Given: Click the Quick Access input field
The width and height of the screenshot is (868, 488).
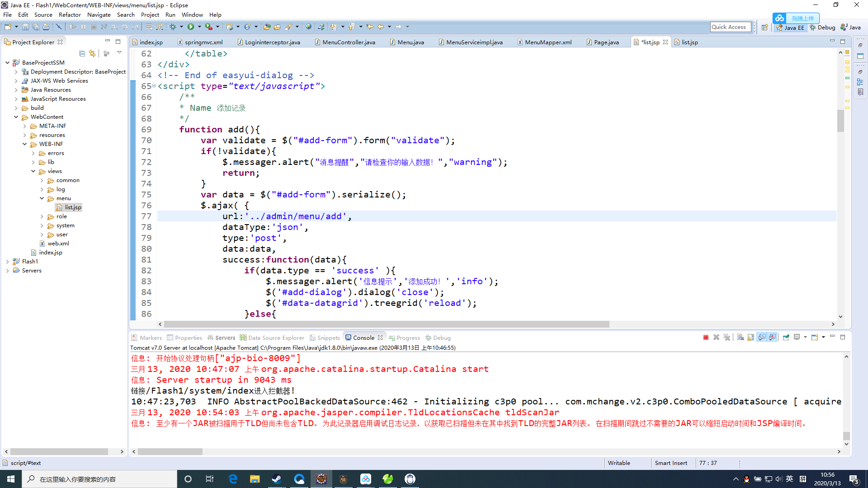Looking at the screenshot, I should pos(731,27).
